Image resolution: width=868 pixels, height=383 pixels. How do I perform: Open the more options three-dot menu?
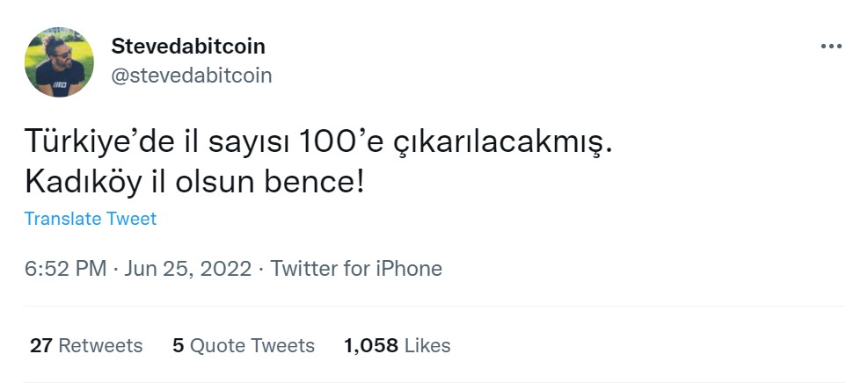click(x=830, y=47)
